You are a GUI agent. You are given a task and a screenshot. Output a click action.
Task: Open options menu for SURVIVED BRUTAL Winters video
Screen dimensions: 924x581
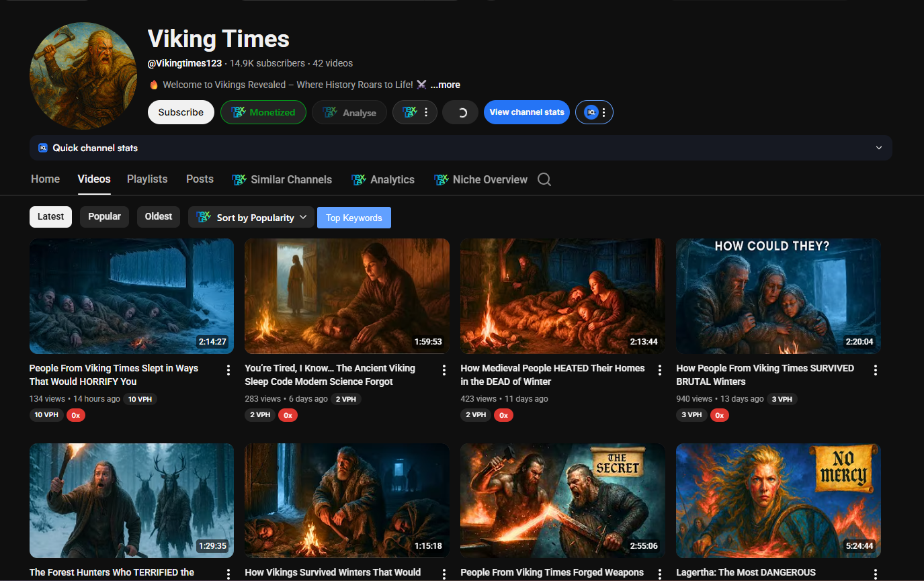point(876,370)
